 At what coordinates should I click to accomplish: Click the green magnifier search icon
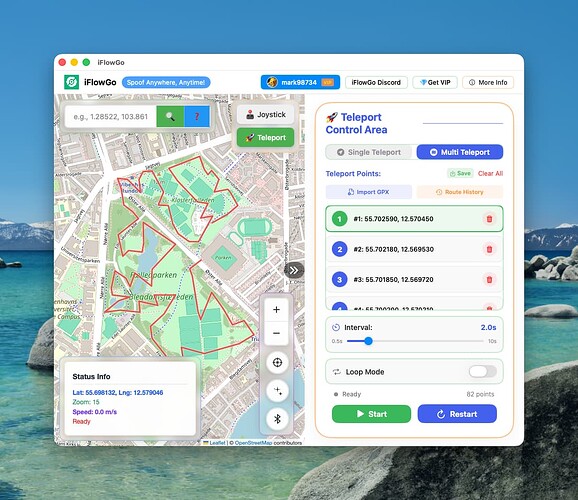pos(170,117)
